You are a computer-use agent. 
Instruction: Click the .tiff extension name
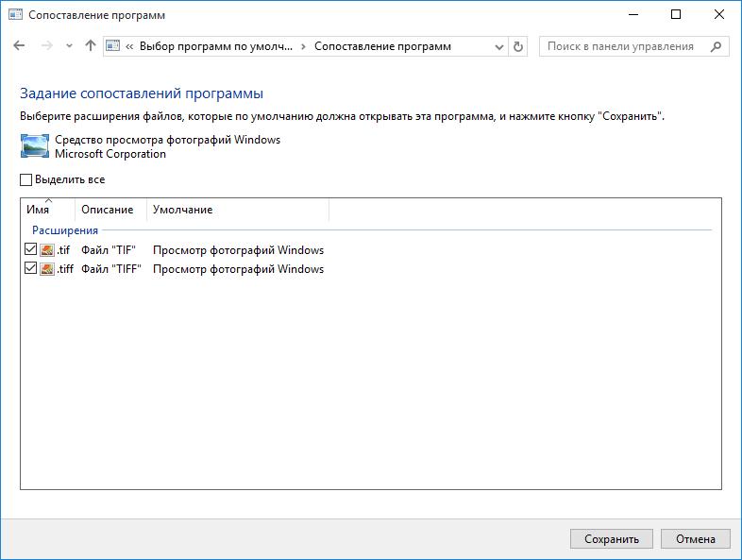coord(65,269)
